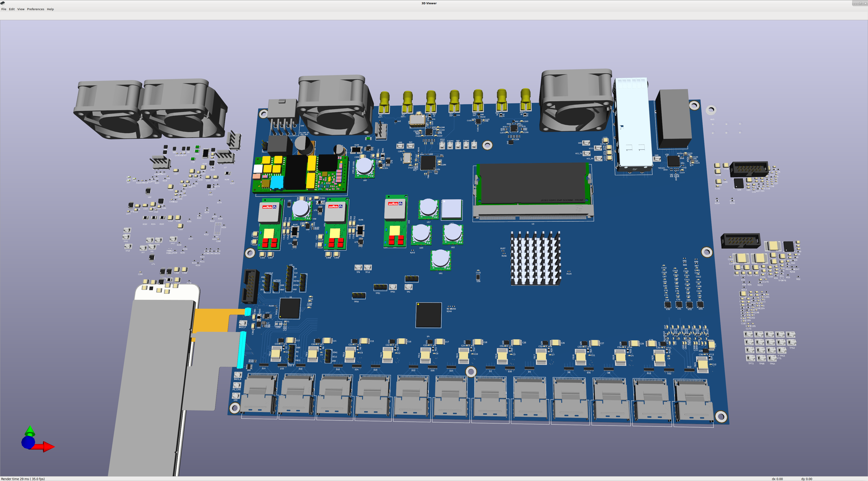This screenshot has width=868, height=481.
Task: Click the blue Z-axis sphere of the gizmo
Action: 28,443
